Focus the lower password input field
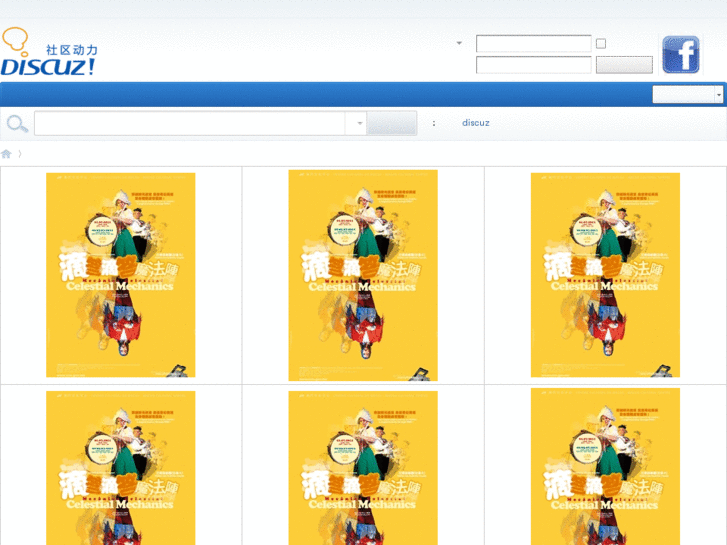The height and width of the screenshot is (545, 727). (533, 65)
